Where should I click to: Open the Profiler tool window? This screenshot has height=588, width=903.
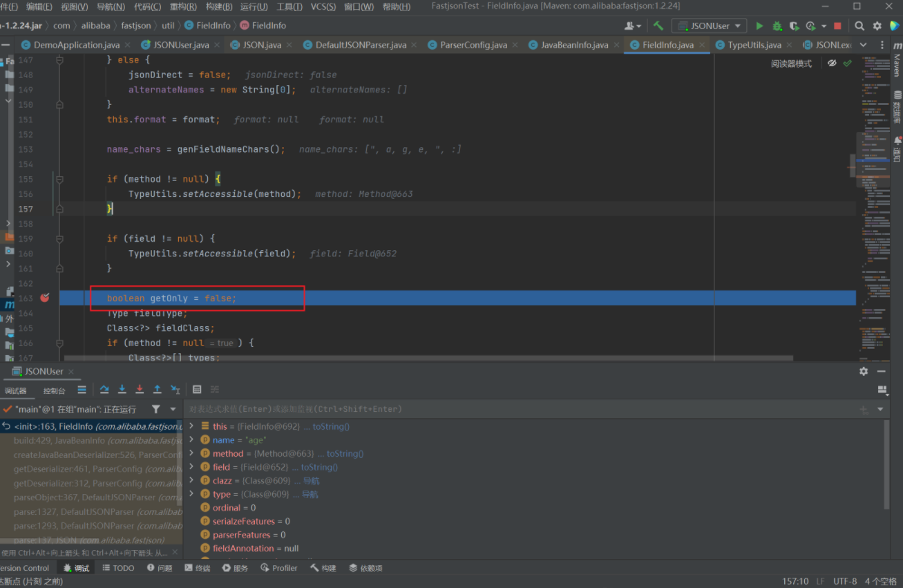coord(279,568)
